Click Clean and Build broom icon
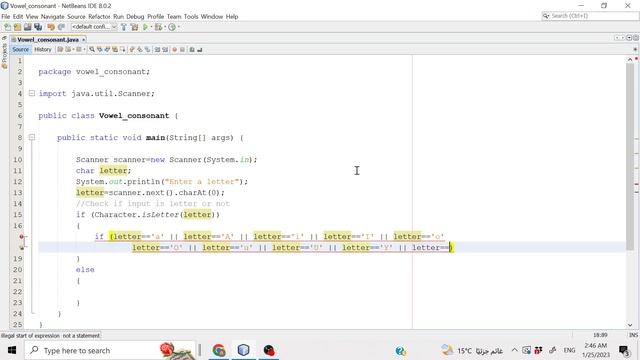Image resolution: width=640 pixels, height=360 pixels. point(134,27)
